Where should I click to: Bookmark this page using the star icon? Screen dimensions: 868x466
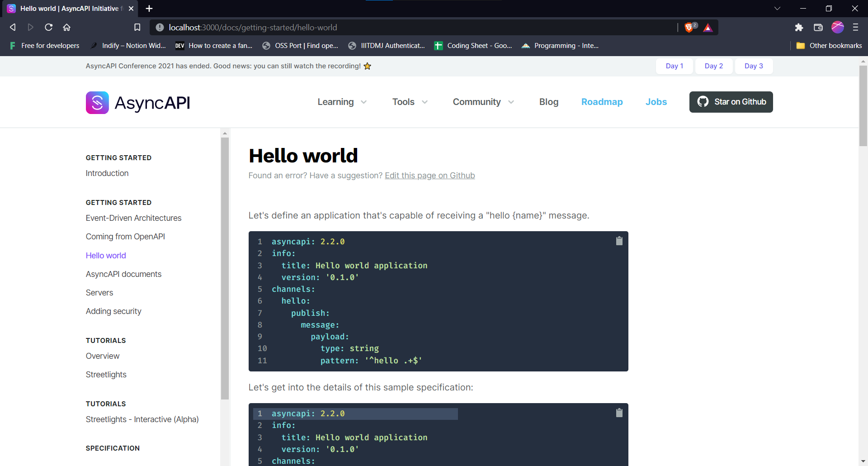[137, 27]
